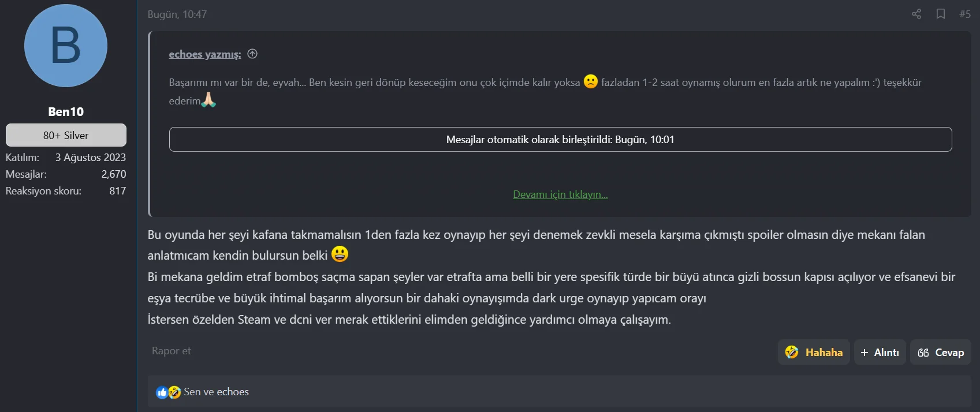
Task: Select the thumbs-up icon in the reactions bar
Action: pyautogui.click(x=162, y=392)
